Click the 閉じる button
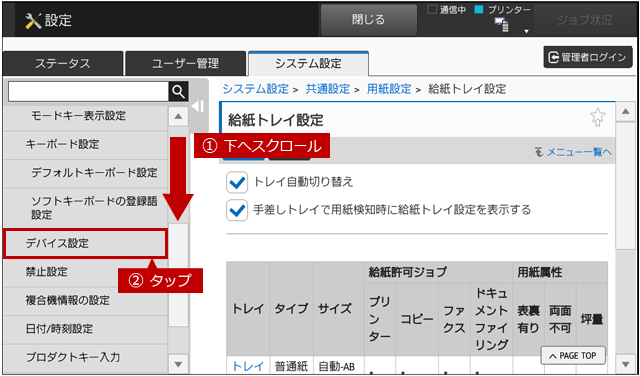The image size is (640, 376). pyautogui.click(x=369, y=20)
